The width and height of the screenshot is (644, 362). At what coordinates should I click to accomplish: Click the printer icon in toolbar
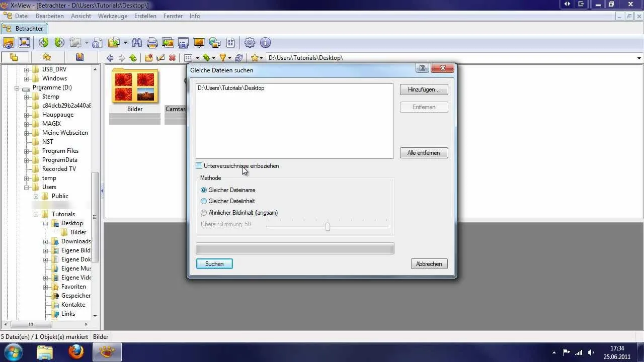tap(152, 43)
